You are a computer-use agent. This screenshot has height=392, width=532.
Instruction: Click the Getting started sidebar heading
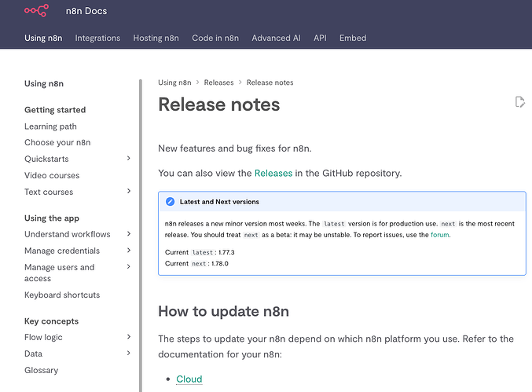[x=55, y=110]
